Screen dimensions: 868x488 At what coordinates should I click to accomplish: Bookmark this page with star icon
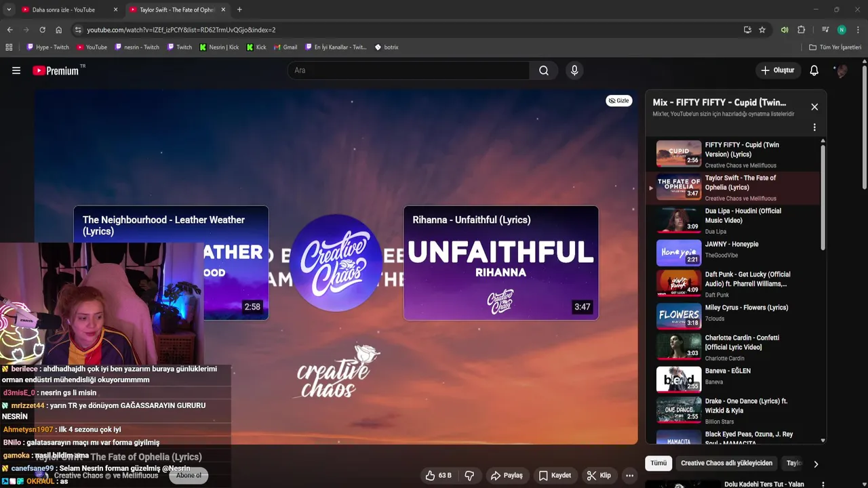click(x=762, y=30)
